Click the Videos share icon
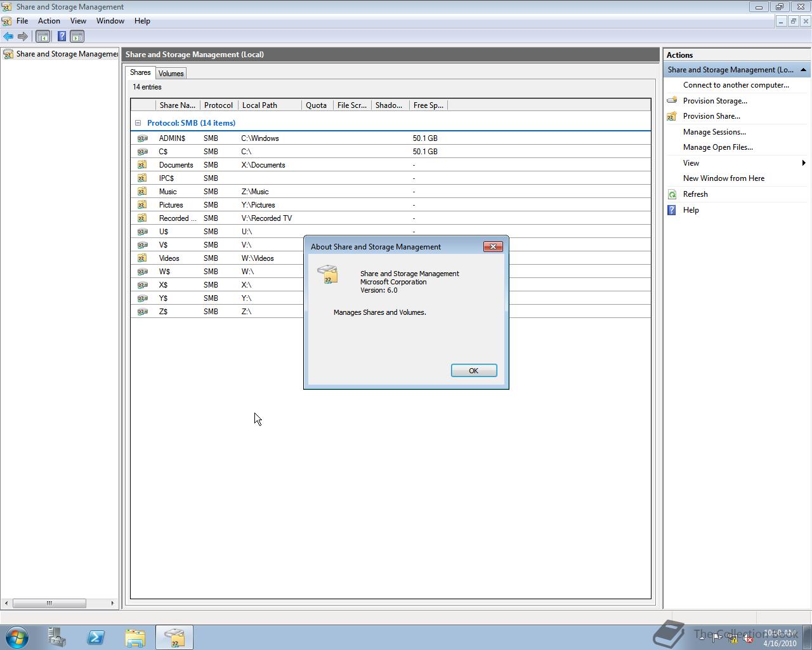812x650 pixels. point(143,258)
